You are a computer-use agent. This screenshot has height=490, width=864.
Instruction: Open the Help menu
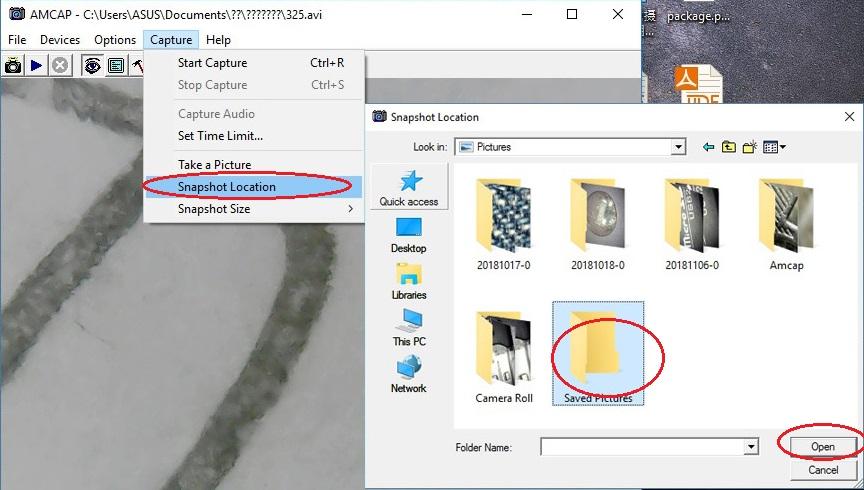pyautogui.click(x=218, y=40)
